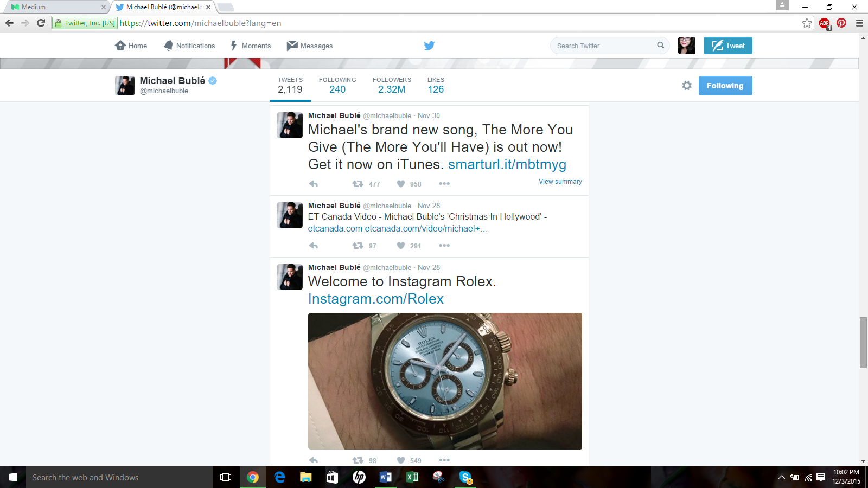Click the search magnifier icon
868x488 pixels.
click(x=660, y=46)
